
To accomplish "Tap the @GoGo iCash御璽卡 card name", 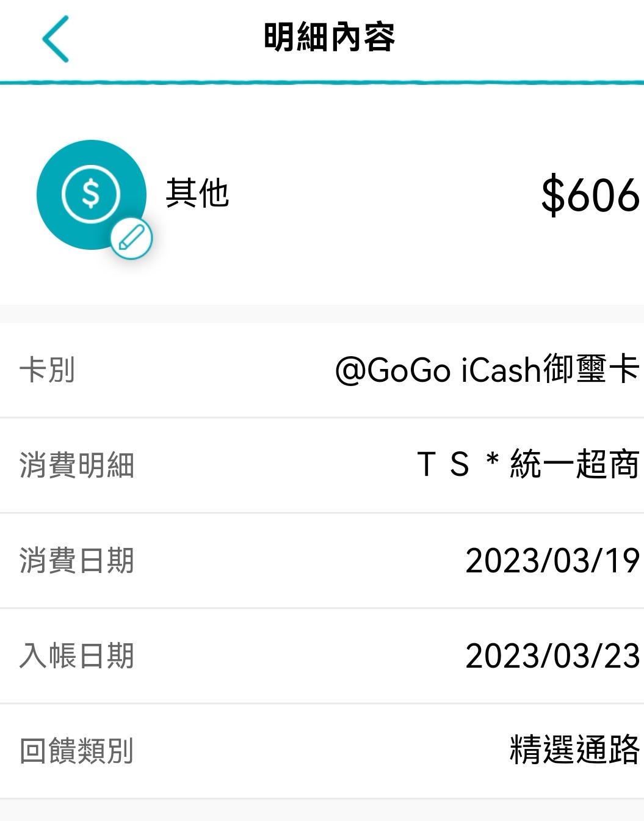I will click(x=487, y=370).
